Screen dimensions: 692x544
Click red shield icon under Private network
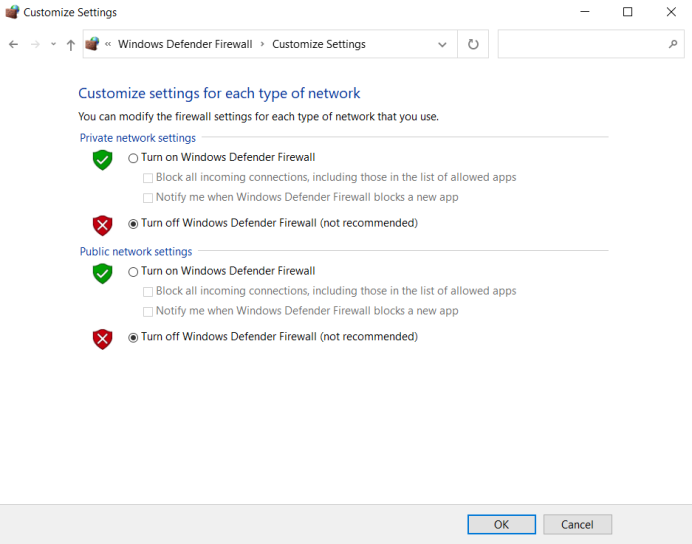coord(102,225)
